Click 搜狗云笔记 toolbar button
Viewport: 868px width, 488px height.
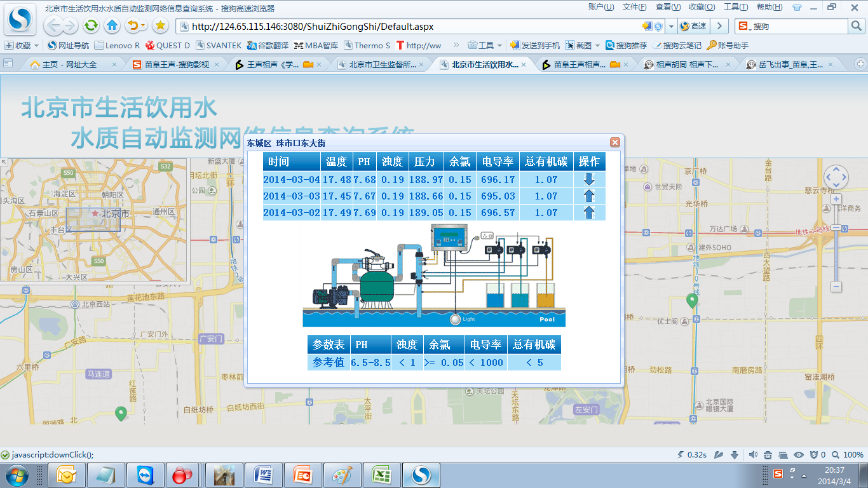pyautogui.click(x=677, y=46)
